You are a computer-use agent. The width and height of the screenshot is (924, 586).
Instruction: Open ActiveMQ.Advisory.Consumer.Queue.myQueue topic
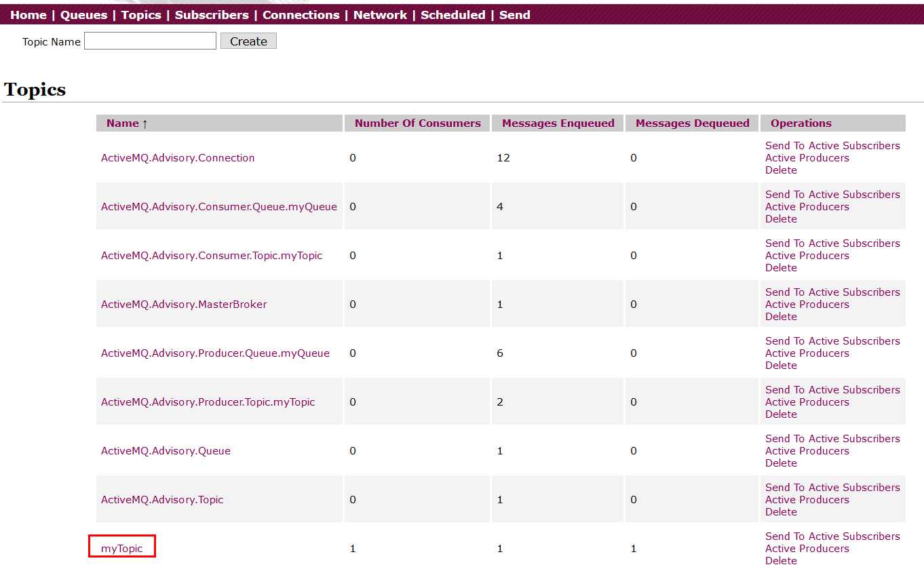[219, 207]
